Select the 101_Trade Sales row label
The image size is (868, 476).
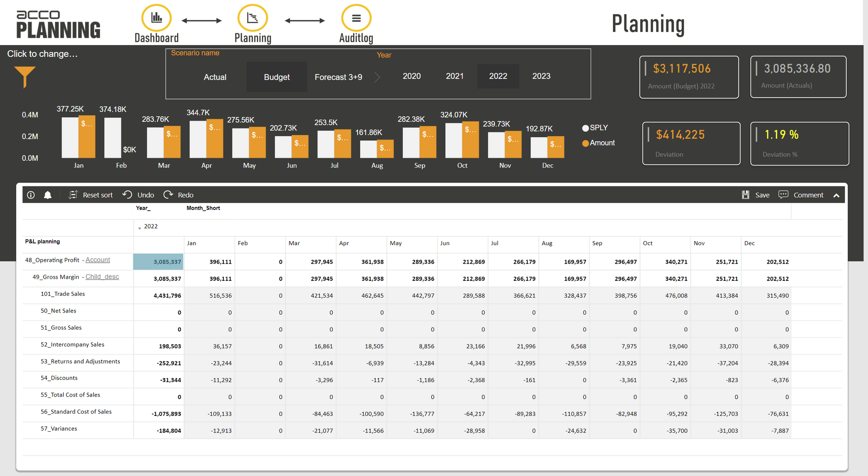63,294
